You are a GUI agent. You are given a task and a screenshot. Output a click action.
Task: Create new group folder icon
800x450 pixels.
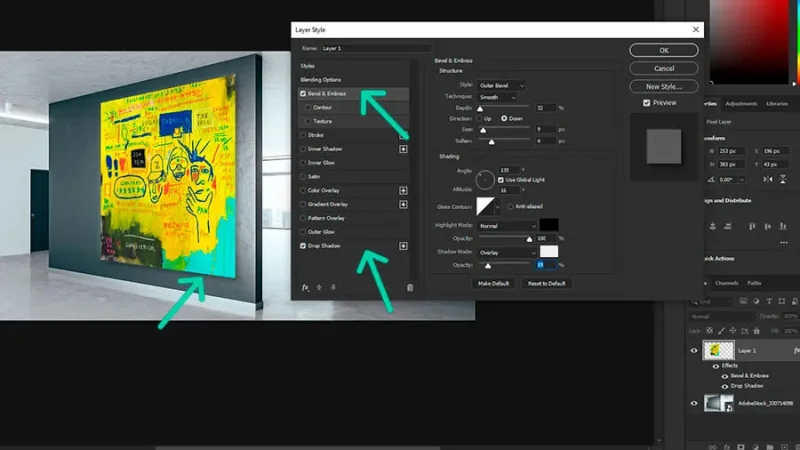click(x=770, y=447)
